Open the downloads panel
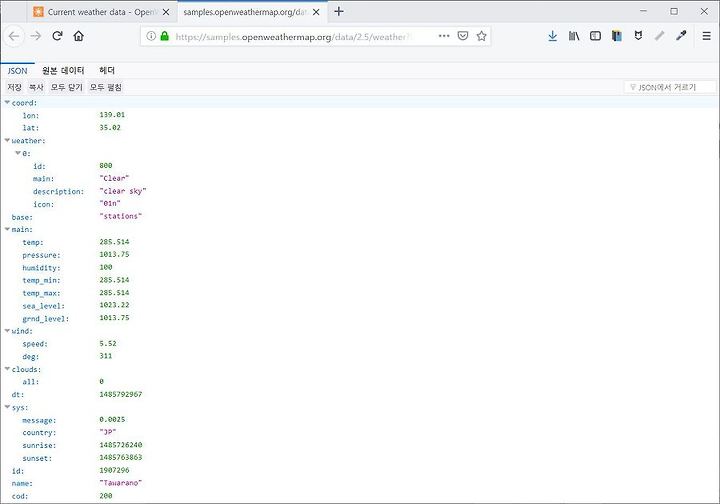The image size is (720, 504). (x=552, y=36)
